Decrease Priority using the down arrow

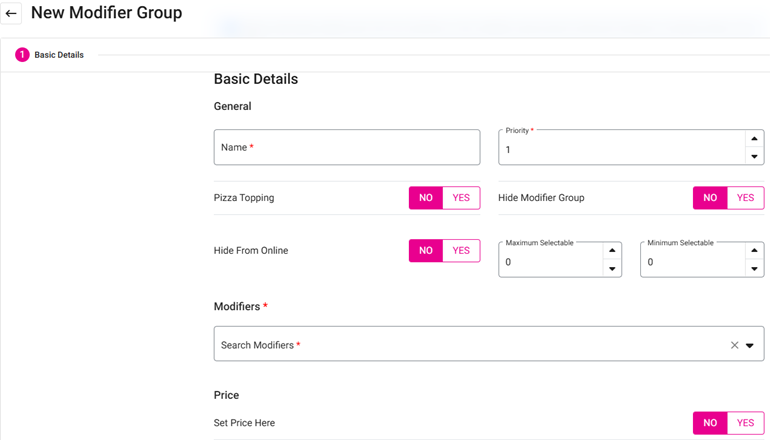(753, 156)
